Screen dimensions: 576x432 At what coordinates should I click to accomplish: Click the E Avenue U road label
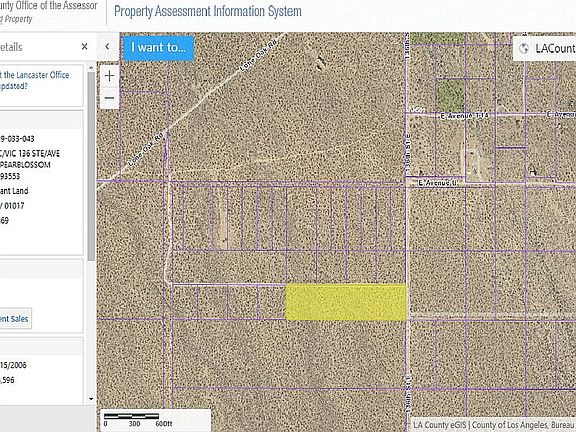point(437,183)
